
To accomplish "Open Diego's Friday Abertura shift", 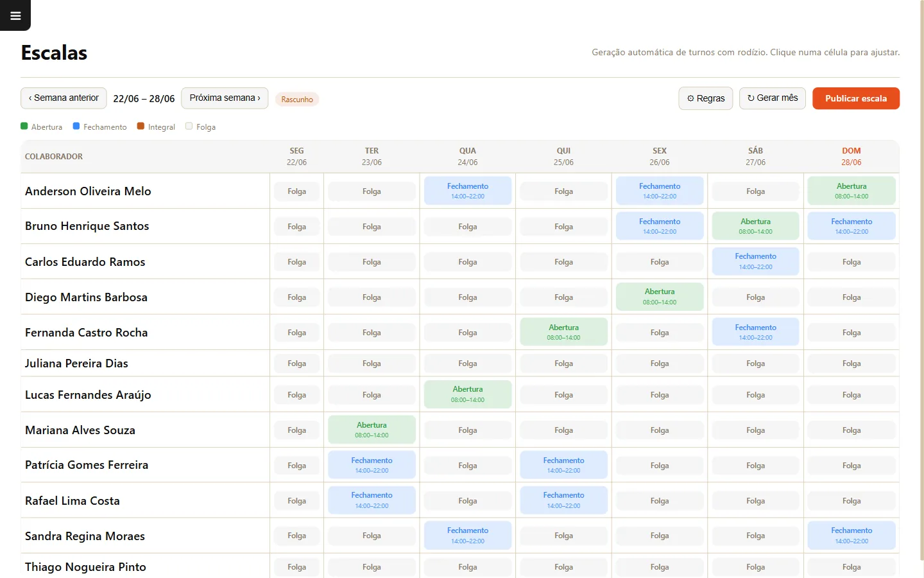I will pos(660,297).
